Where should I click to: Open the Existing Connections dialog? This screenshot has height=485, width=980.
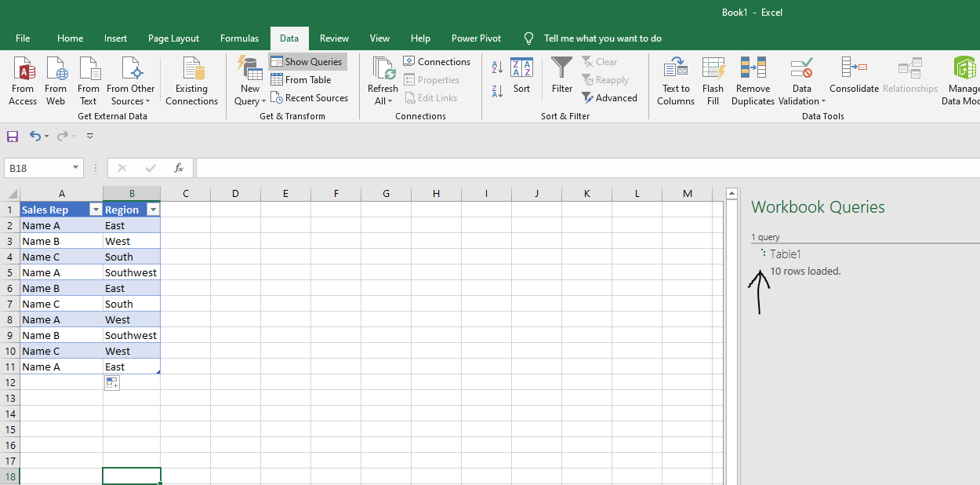pos(191,81)
